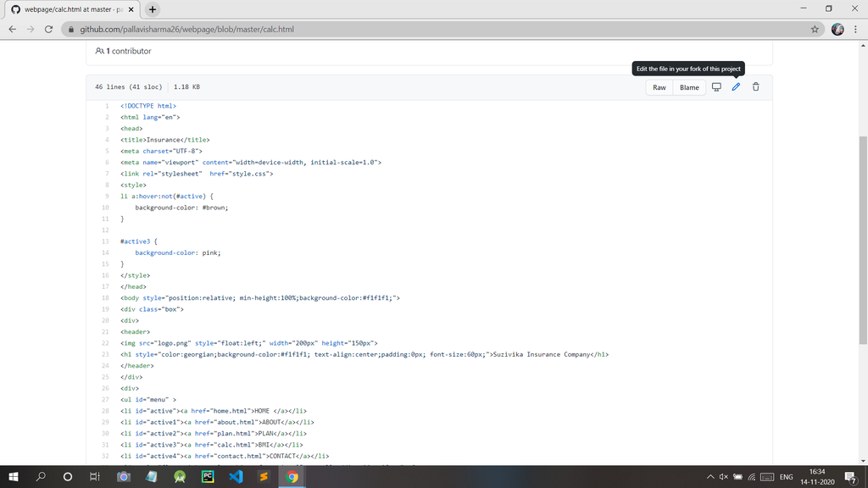Open a new browser tab
Screen dimensions: 868x488
click(153, 9)
